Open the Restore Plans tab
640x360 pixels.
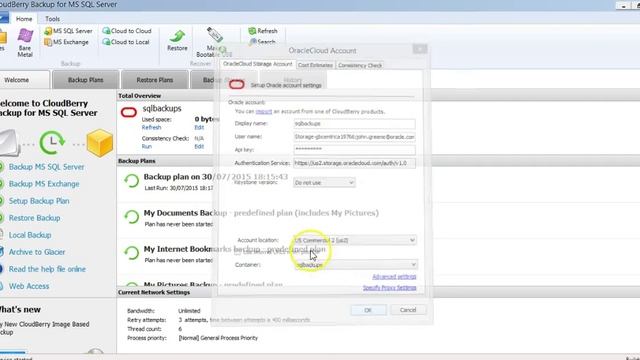click(x=155, y=80)
